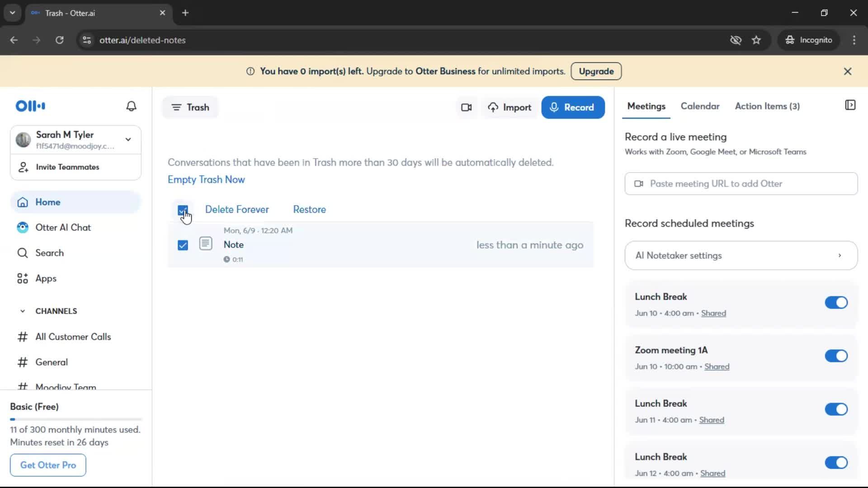
Task: Click Get Otter Pro button
Action: click(x=48, y=465)
